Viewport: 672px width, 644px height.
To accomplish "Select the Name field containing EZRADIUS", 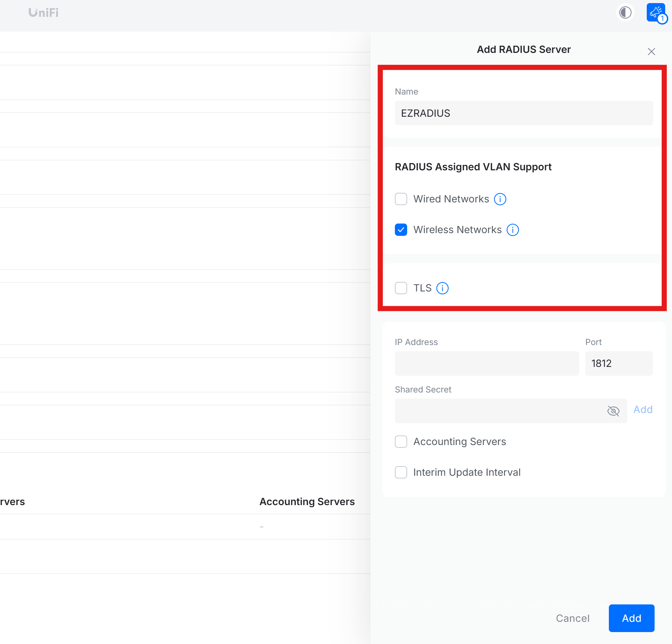I will (524, 113).
